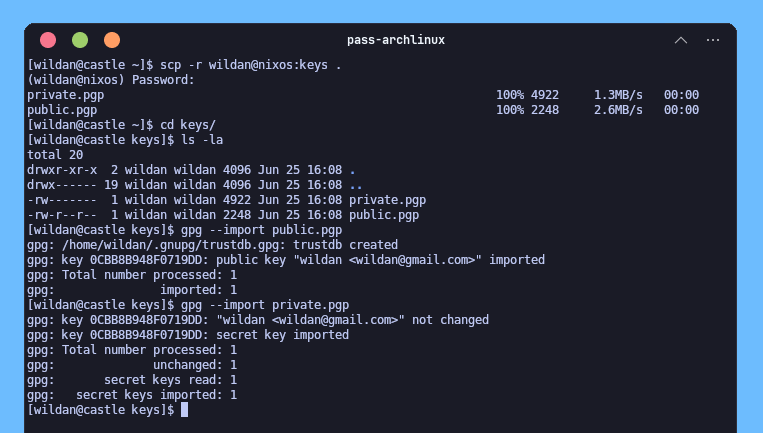Click the (wildan@nixos) Password: prompt
Screen dimensions: 763x433
[x=111, y=80]
